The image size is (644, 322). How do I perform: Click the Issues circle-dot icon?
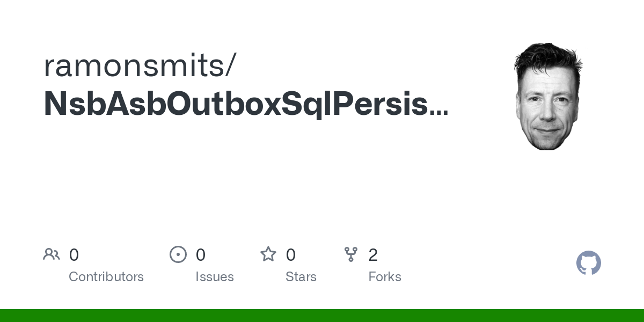pyautogui.click(x=178, y=254)
